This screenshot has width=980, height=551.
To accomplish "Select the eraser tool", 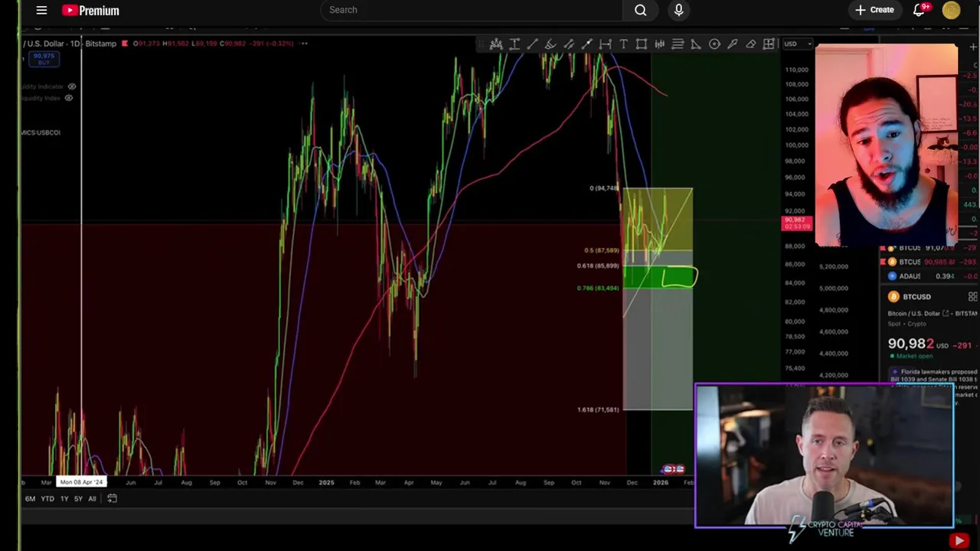I will (x=750, y=44).
